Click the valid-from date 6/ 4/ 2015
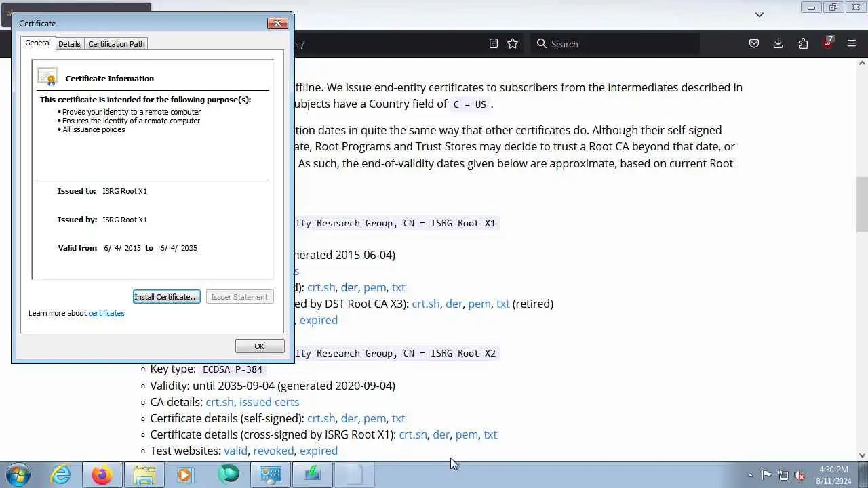The image size is (868, 488). pyautogui.click(x=123, y=248)
